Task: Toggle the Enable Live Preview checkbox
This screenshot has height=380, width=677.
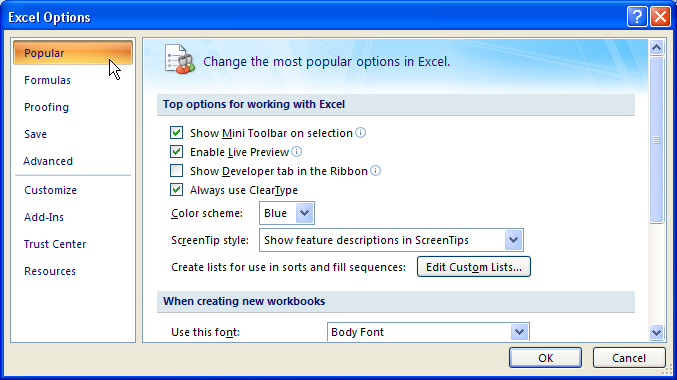Action: click(x=176, y=152)
